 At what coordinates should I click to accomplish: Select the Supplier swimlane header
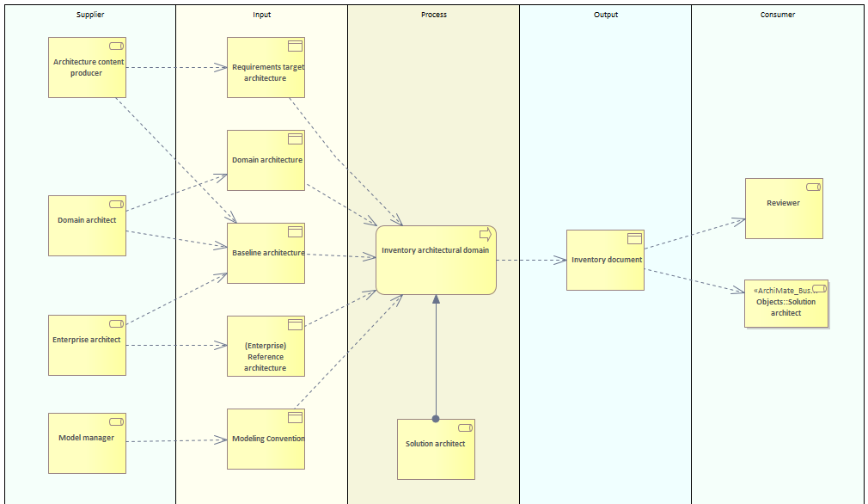(90, 15)
